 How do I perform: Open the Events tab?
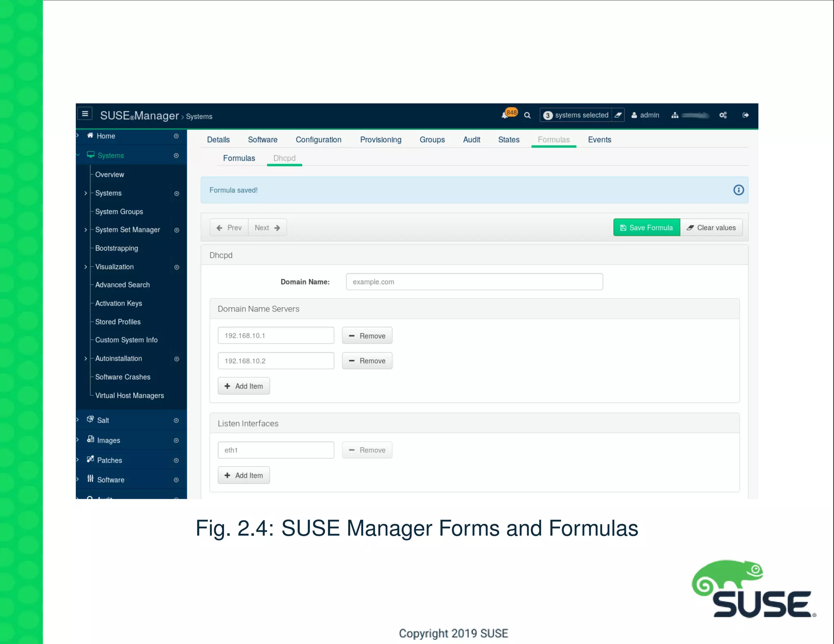point(599,140)
